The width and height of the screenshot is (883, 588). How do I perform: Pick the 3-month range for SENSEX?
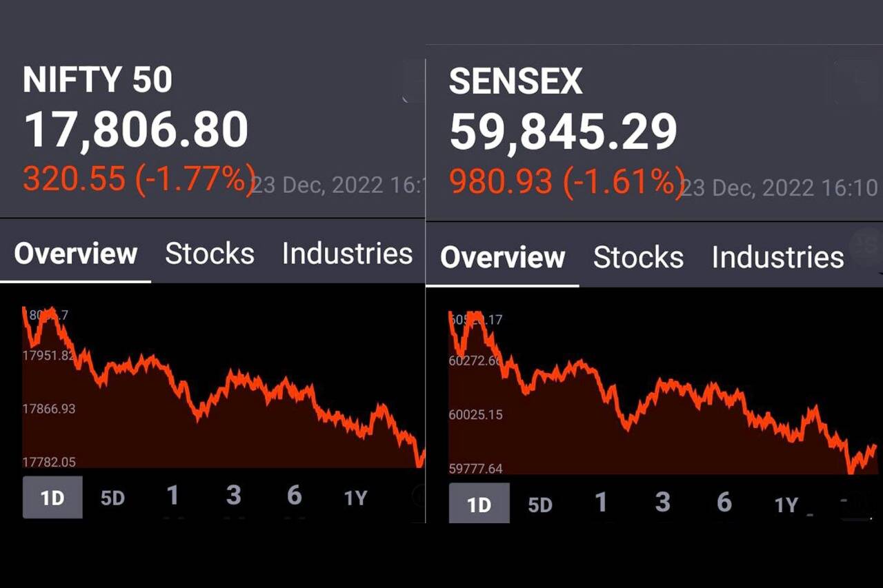(662, 503)
